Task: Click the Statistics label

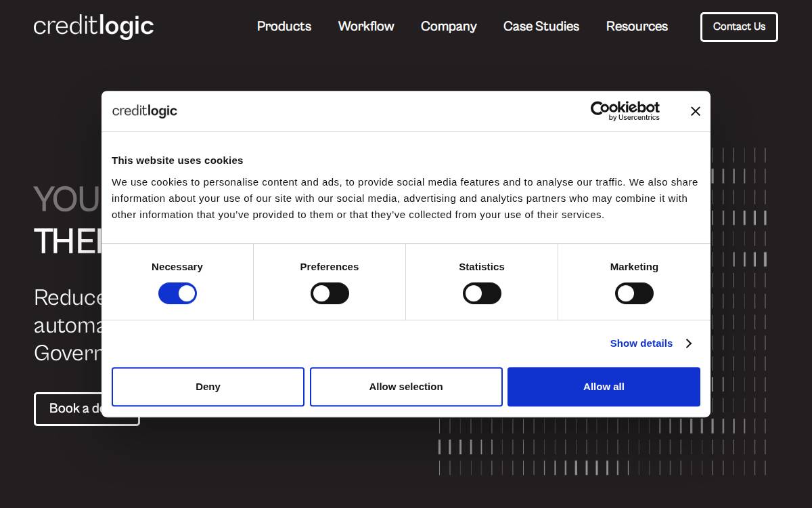Action: pyautogui.click(x=482, y=267)
